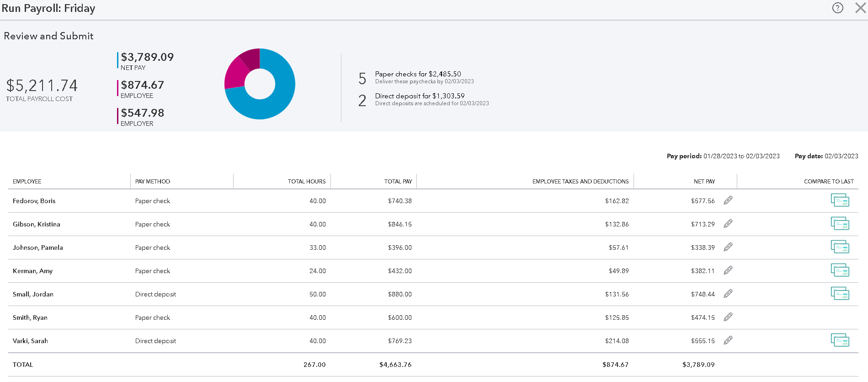Click Paper check for Johnson, Pamela
Image resolution: width=868 pixels, height=382 pixels.
click(153, 247)
